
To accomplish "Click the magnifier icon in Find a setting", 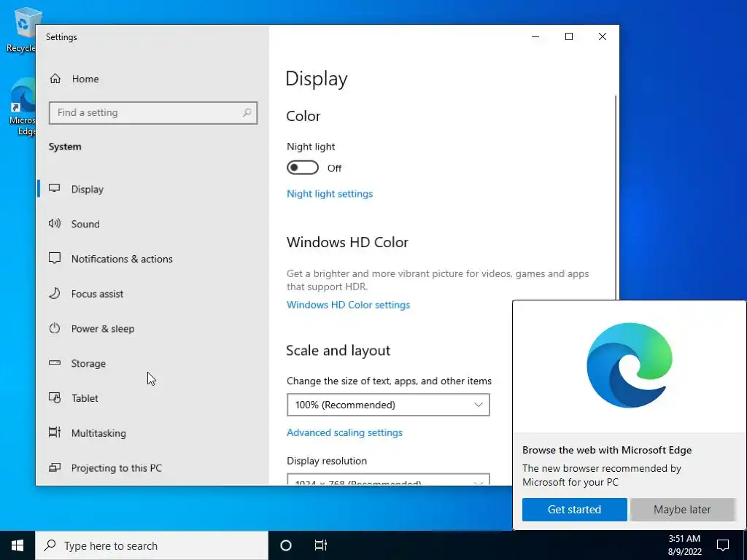I will [x=247, y=113].
